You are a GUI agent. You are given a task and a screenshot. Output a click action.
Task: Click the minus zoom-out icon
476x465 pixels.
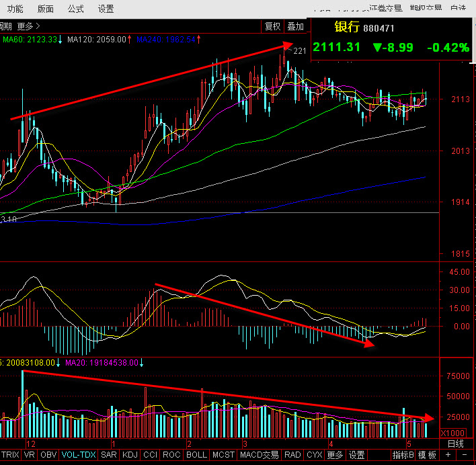[465, 455]
